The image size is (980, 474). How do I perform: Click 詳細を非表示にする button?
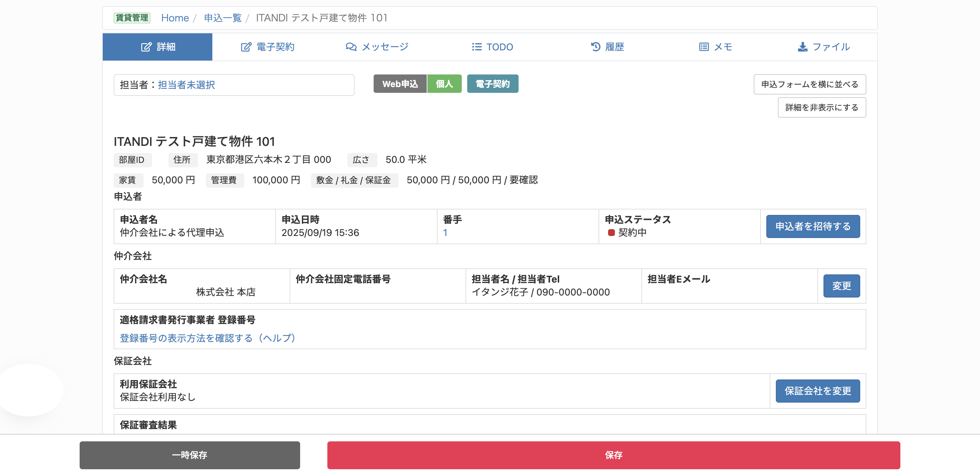pos(822,107)
